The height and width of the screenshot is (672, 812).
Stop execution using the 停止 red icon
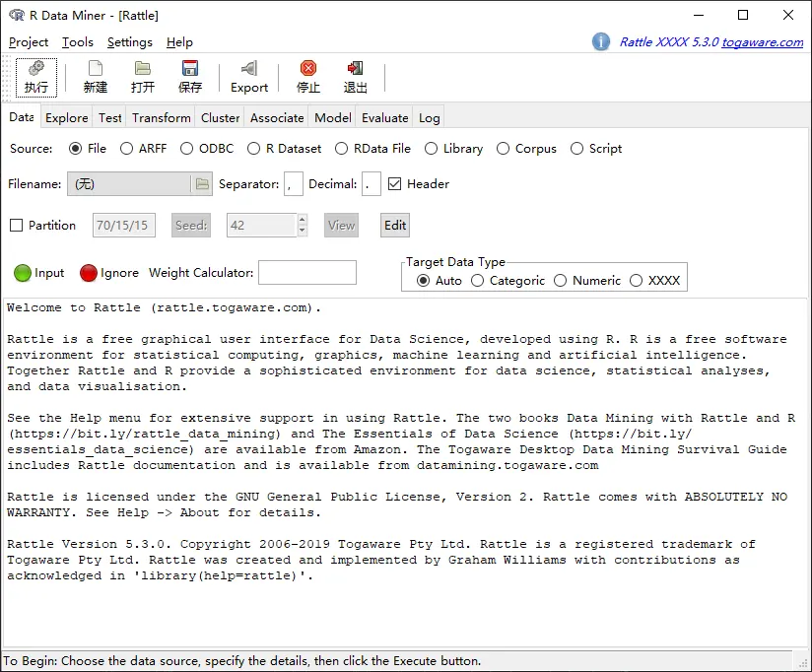(x=308, y=77)
